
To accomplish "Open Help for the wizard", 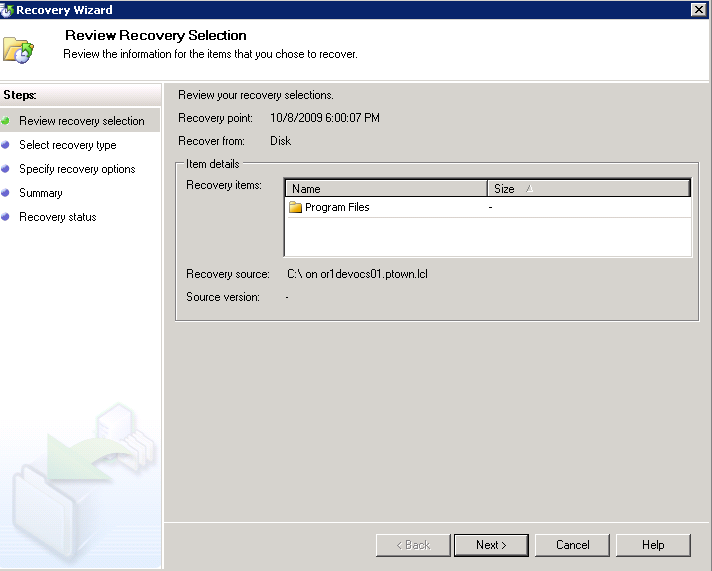I will point(653,545).
